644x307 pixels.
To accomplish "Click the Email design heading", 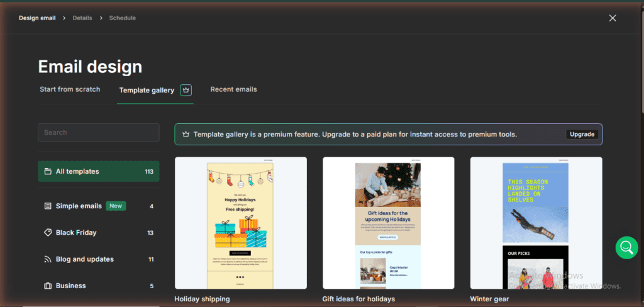I will coord(91,67).
